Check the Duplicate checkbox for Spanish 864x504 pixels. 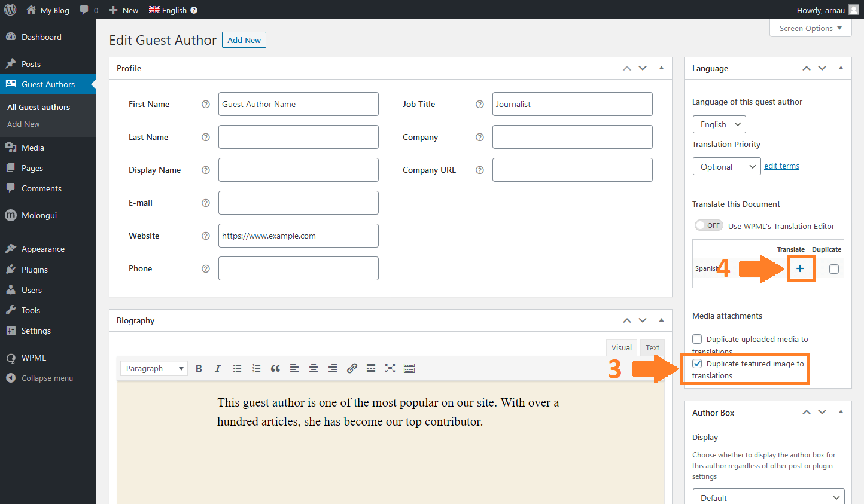coord(833,269)
